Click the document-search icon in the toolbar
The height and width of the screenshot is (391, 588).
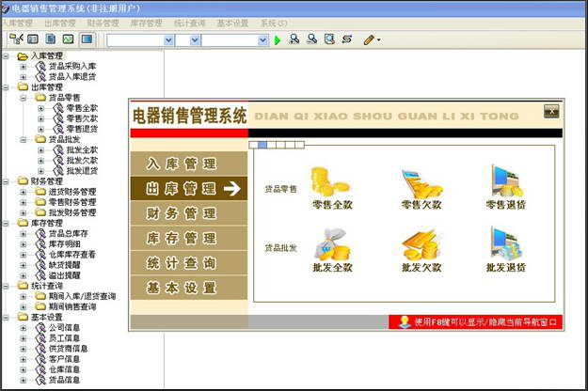(x=329, y=39)
